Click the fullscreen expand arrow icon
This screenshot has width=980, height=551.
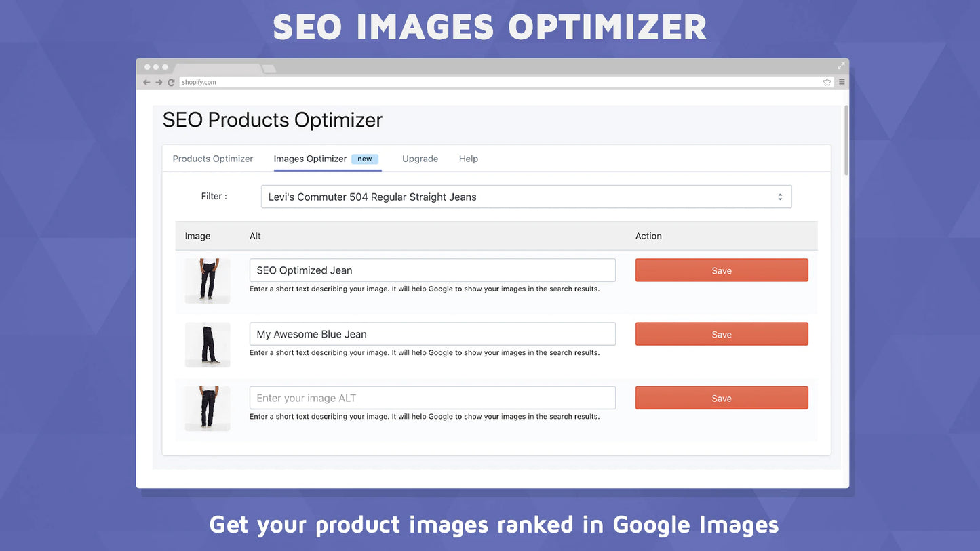840,66
